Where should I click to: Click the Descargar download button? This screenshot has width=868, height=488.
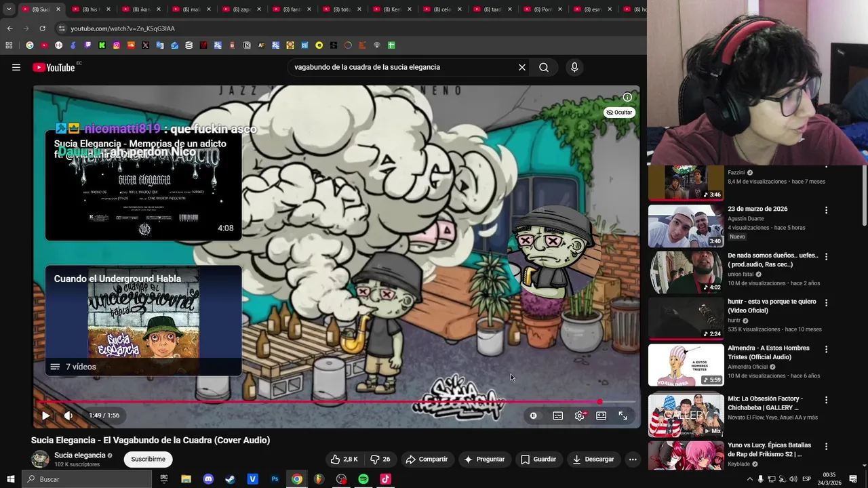(593, 459)
